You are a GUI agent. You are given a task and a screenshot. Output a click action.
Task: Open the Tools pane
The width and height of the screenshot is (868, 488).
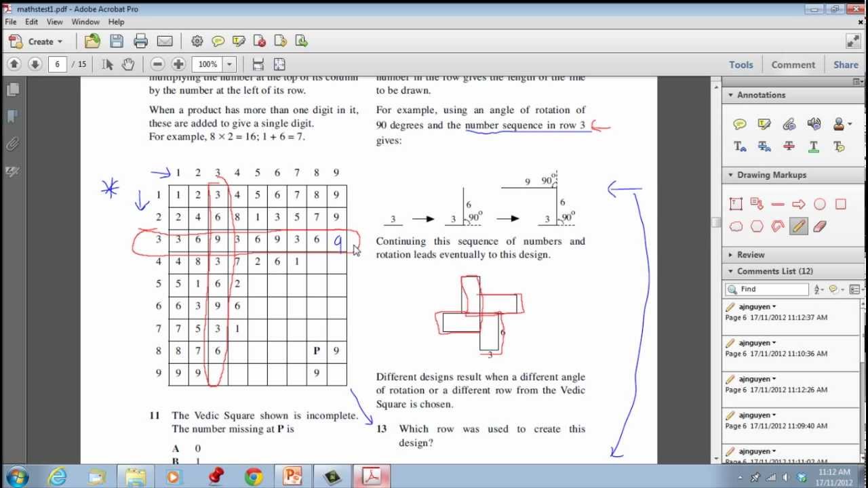point(741,64)
